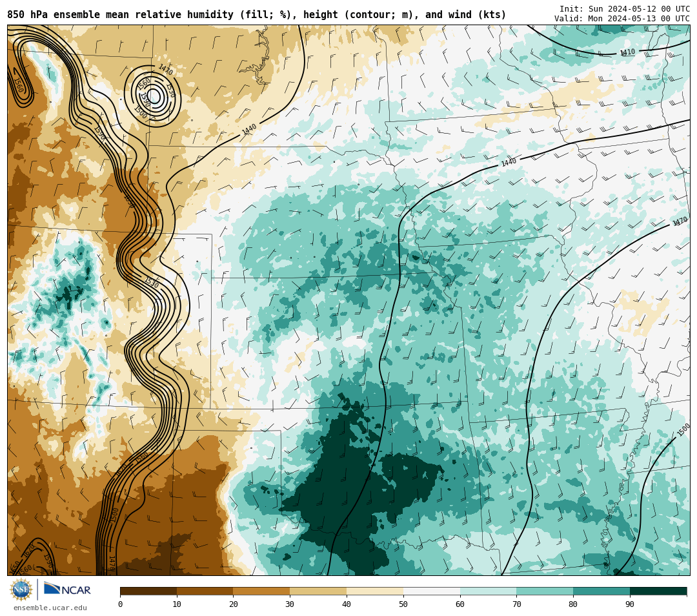Click the map title text
Screen dimensions: 697x616
[256, 15]
